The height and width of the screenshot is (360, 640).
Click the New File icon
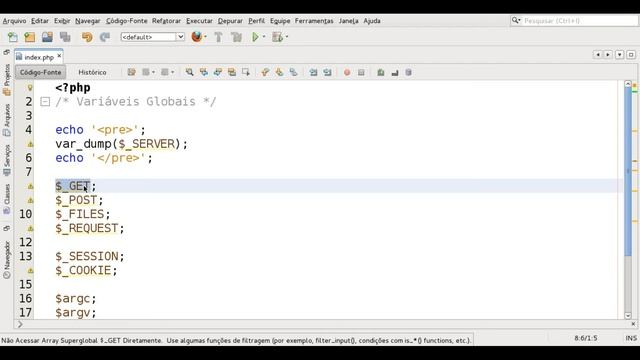click(x=13, y=37)
